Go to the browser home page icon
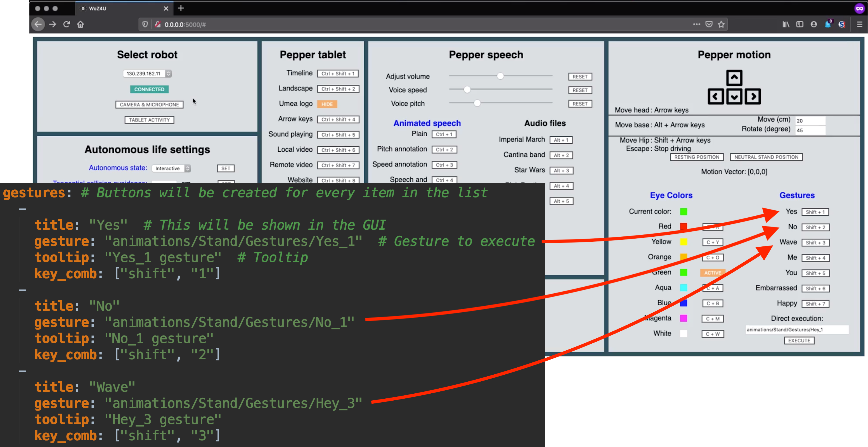This screenshot has height=447, width=868. click(80, 24)
